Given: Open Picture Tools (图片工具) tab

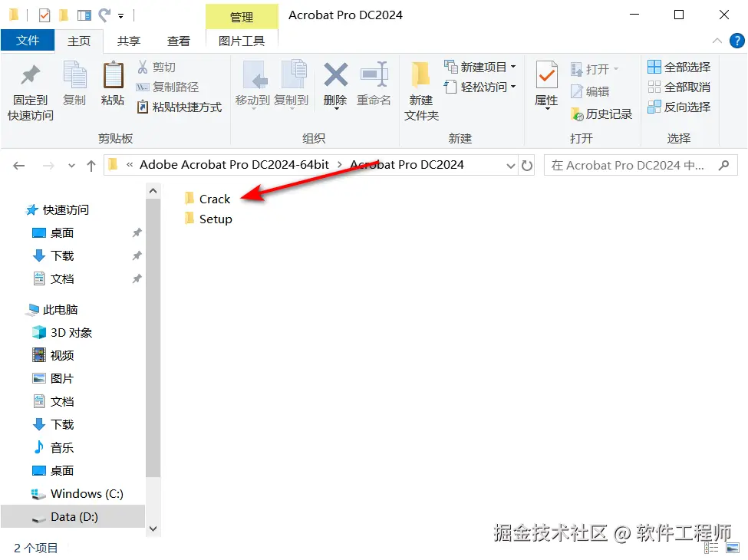Looking at the screenshot, I should coord(242,41).
